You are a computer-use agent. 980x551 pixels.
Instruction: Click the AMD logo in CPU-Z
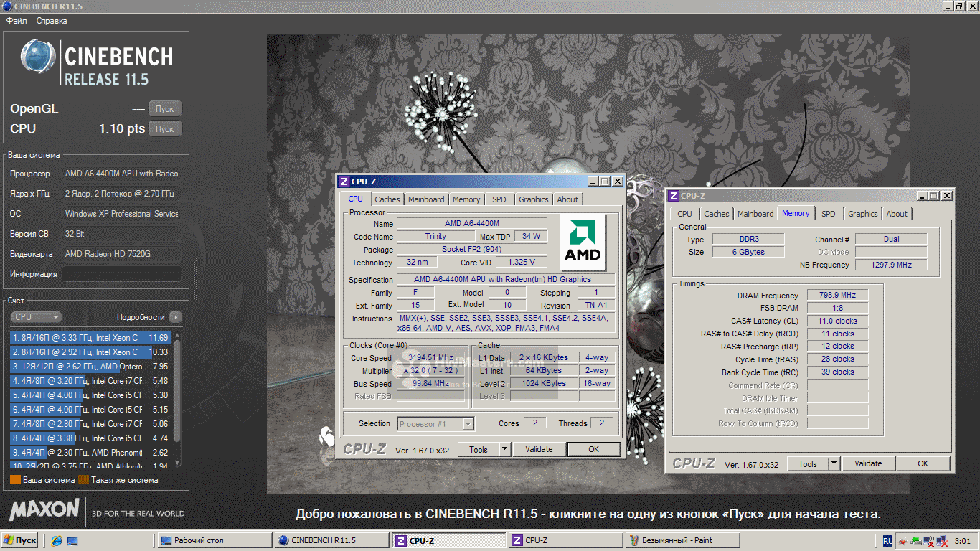[583, 242]
